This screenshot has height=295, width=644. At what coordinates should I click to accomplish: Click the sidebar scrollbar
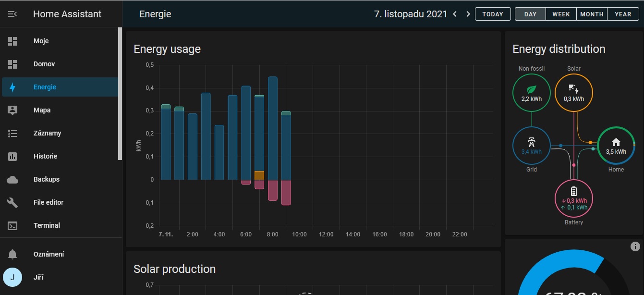pos(120,94)
